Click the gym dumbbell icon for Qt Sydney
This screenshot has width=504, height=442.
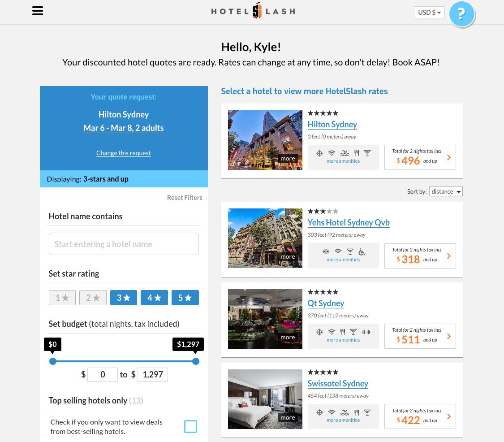[x=366, y=332]
